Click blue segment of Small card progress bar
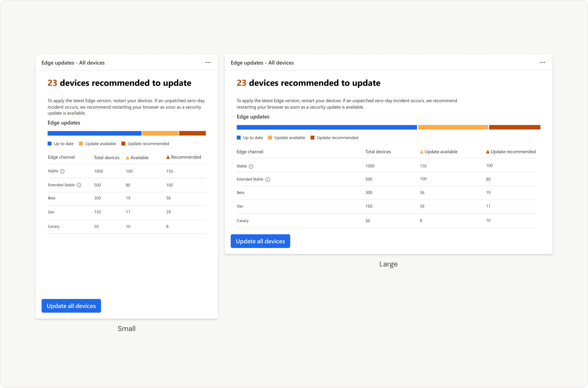This screenshot has width=588, height=388. 94,133
